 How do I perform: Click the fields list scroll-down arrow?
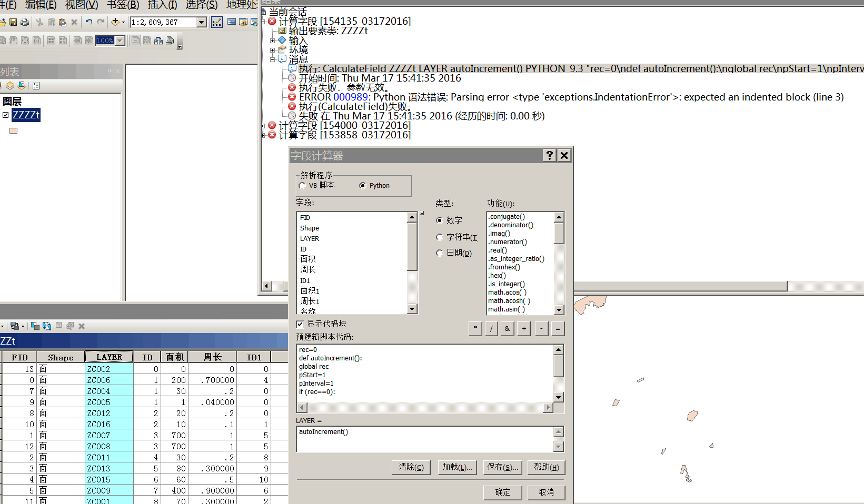(x=412, y=309)
